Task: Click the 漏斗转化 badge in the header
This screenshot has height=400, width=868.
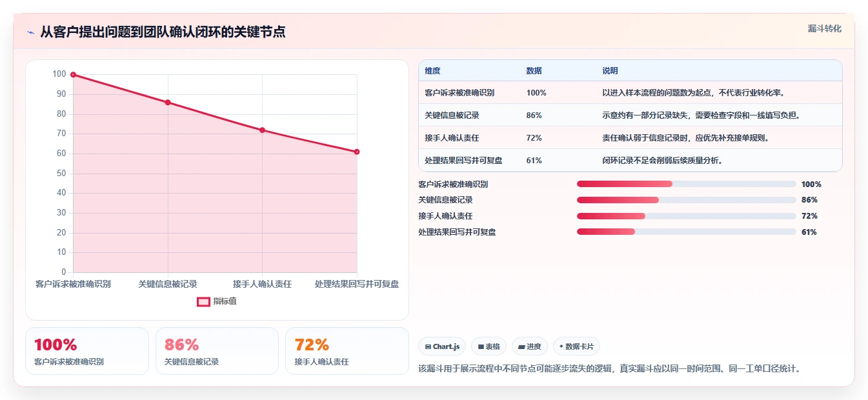Action: tap(825, 29)
